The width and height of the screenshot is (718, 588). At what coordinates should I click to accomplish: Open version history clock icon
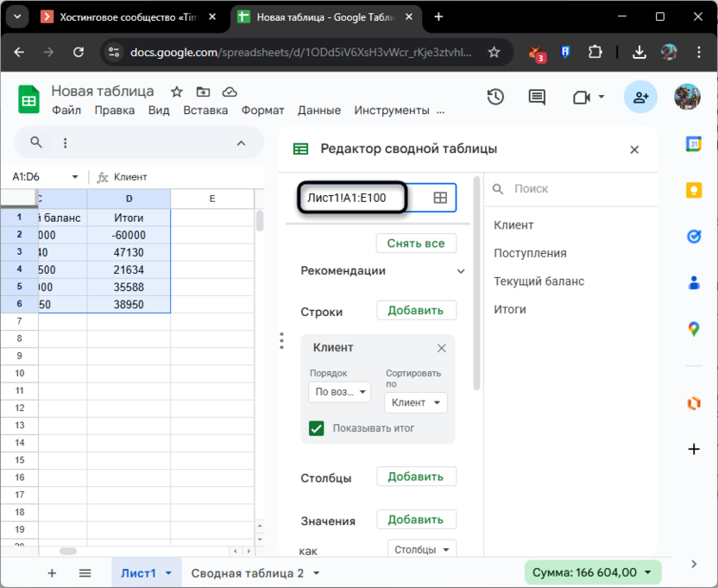[495, 98]
